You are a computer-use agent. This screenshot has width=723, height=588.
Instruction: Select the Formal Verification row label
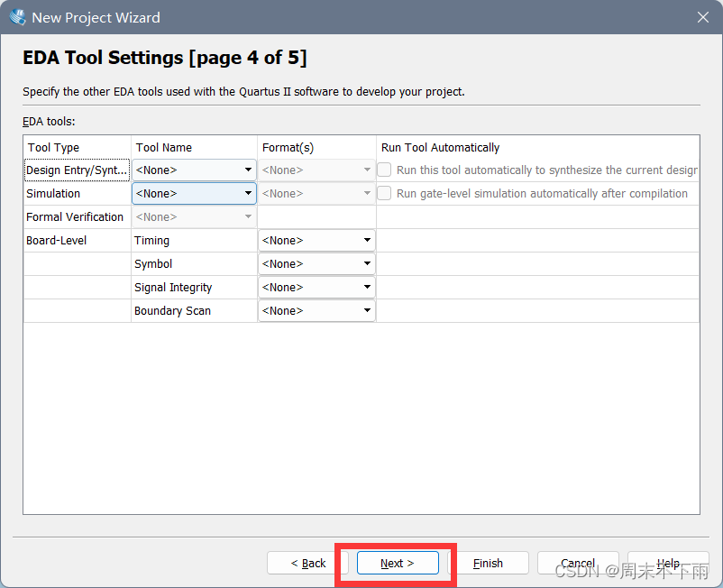(75, 217)
